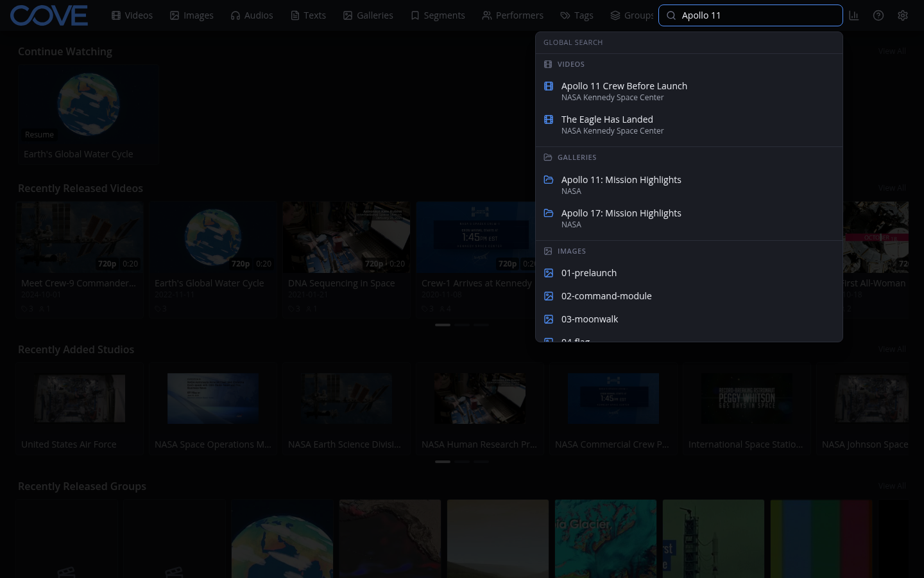Image resolution: width=924 pixels, height=578 pixels.
Task: Open the Images nav item
Action: [x=192, y=15]
